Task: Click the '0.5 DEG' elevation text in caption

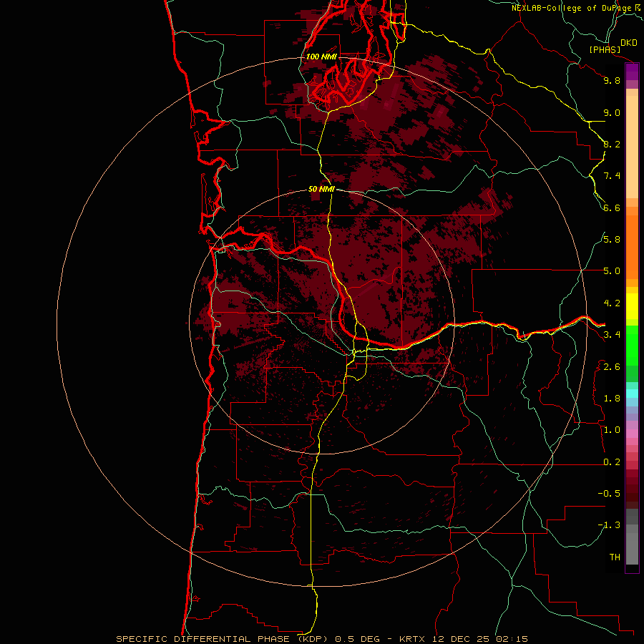Action: pos(357,639)
